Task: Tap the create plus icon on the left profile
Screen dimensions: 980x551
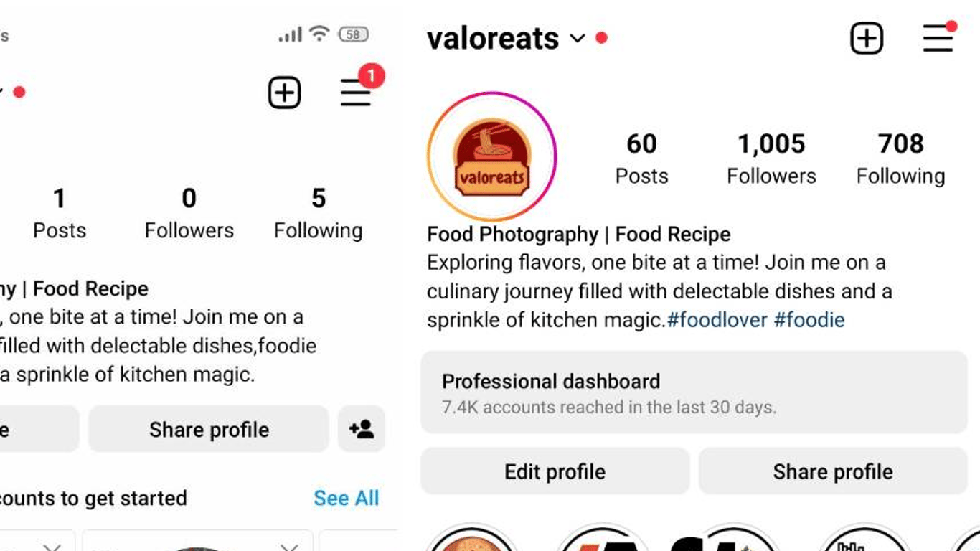Action: (284, 93)
